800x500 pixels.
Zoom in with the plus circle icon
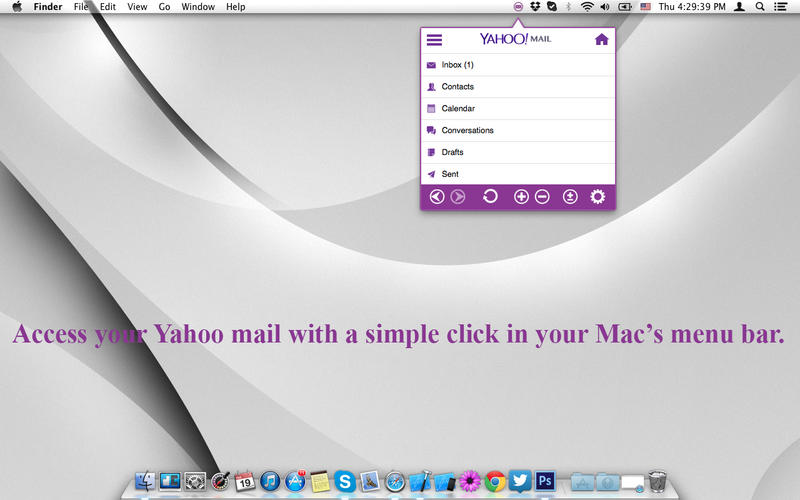[521, 196]
